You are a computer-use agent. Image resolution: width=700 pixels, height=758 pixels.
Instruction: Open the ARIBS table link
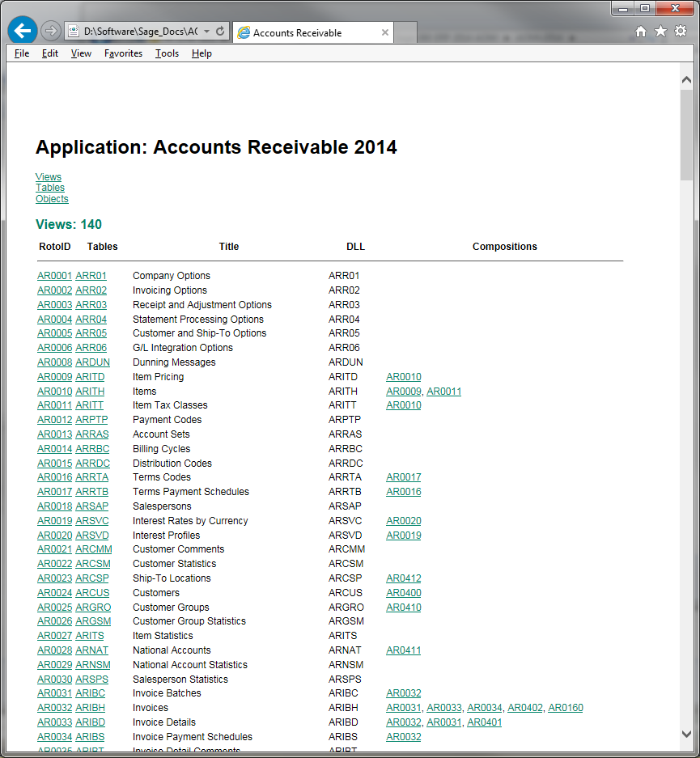tap(90, 737)
